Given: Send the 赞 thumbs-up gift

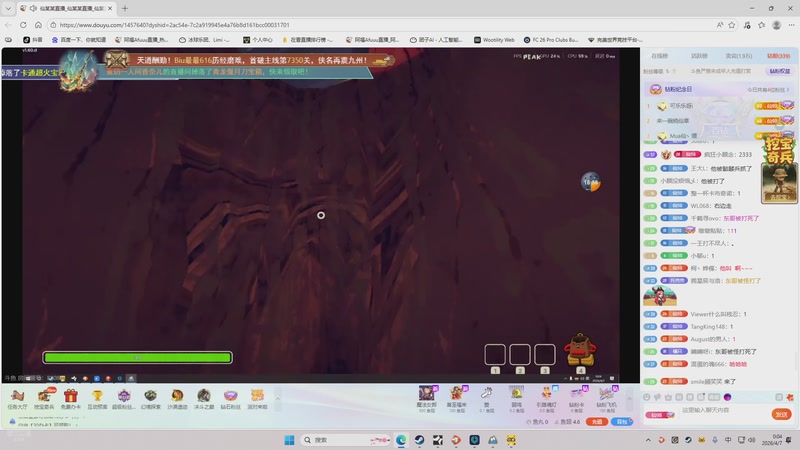Looking at the screenshot, I should pyautogui.click(x=486, y=398).
